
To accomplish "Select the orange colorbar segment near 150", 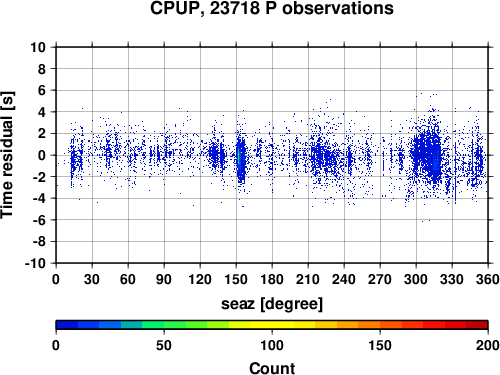I will click(x=380, y=325).
